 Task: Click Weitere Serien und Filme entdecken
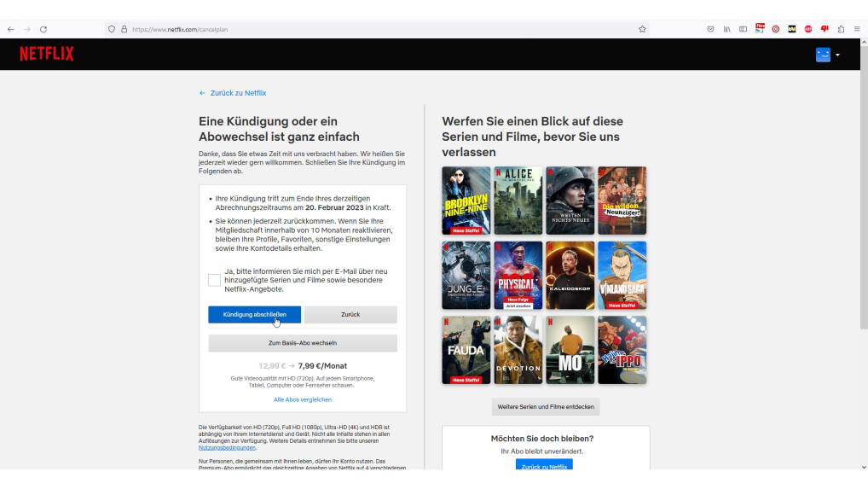(x=546, y=407)
